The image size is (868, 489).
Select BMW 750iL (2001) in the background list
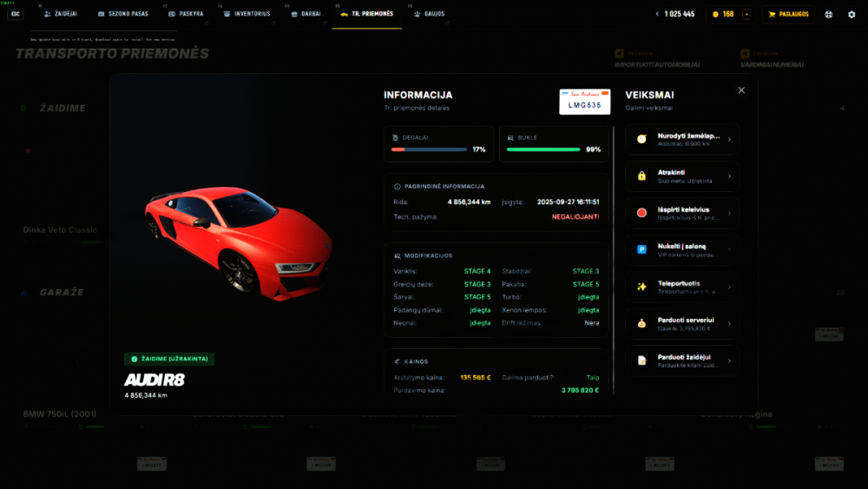coord(59,414)
